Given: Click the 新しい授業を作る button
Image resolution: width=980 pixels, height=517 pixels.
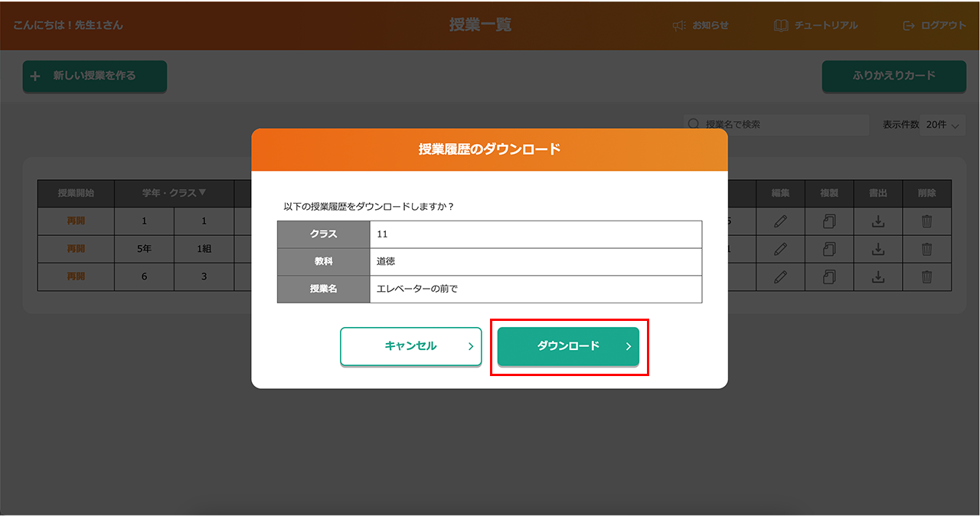Looking at the screenshot, I should click(94, 76).
